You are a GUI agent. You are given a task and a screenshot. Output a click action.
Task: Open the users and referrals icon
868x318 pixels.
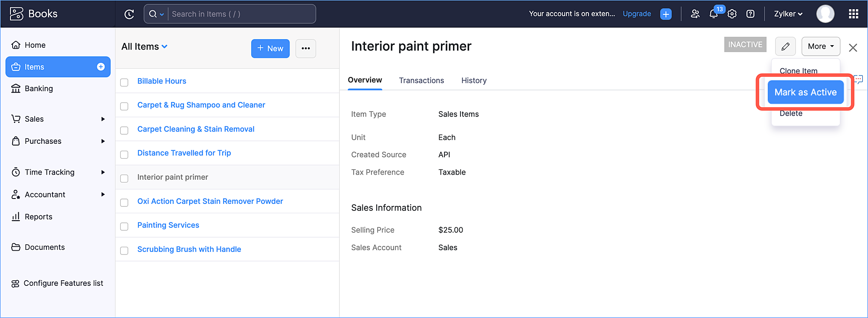tap(695, 14)
